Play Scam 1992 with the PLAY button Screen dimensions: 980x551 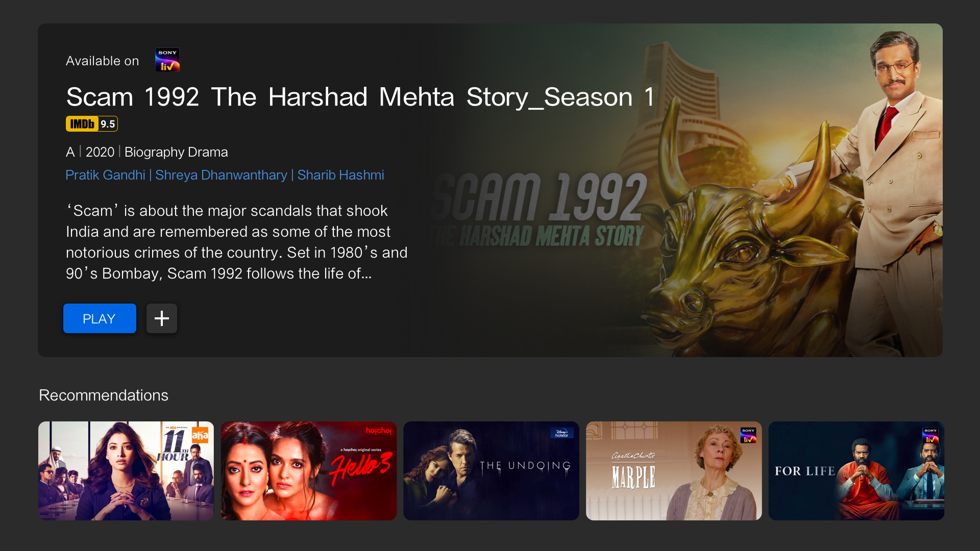coord(100,318)
